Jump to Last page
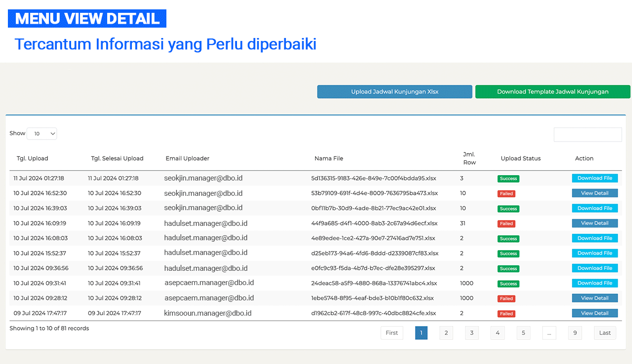 click(x=605, y=333)
